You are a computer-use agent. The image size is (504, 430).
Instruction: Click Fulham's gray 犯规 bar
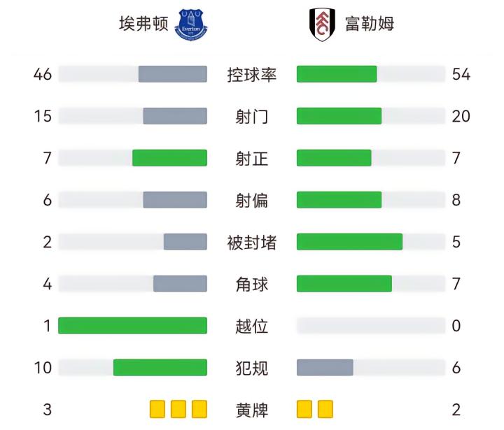[x=325, y=368]
